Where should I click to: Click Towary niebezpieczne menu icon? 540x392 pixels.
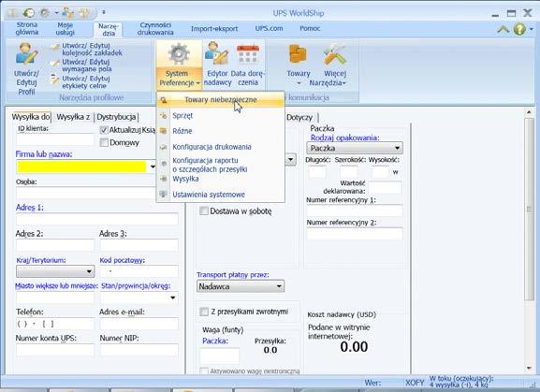[x=164, y=100]
